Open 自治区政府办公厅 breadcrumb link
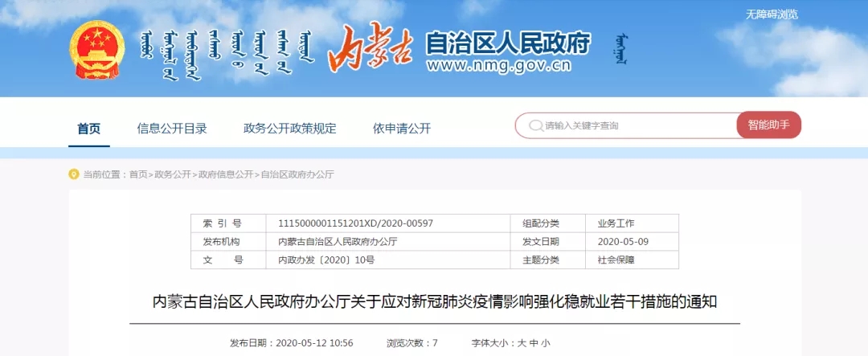Screen dimensions: 868x356 [x=297, y=174]
